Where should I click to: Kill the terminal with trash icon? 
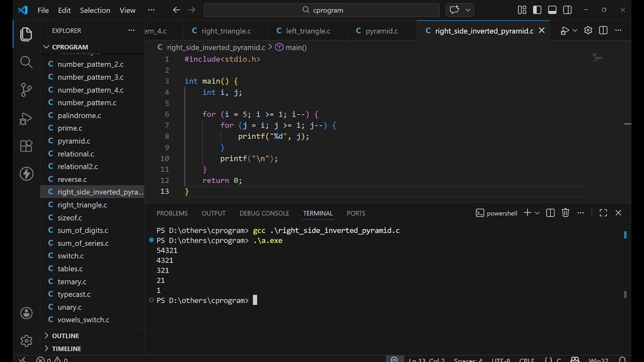[566, 213]
